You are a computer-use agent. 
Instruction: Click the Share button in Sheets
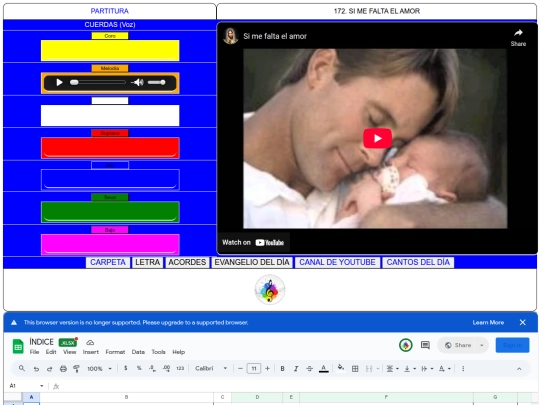click(x=458, y=345)
